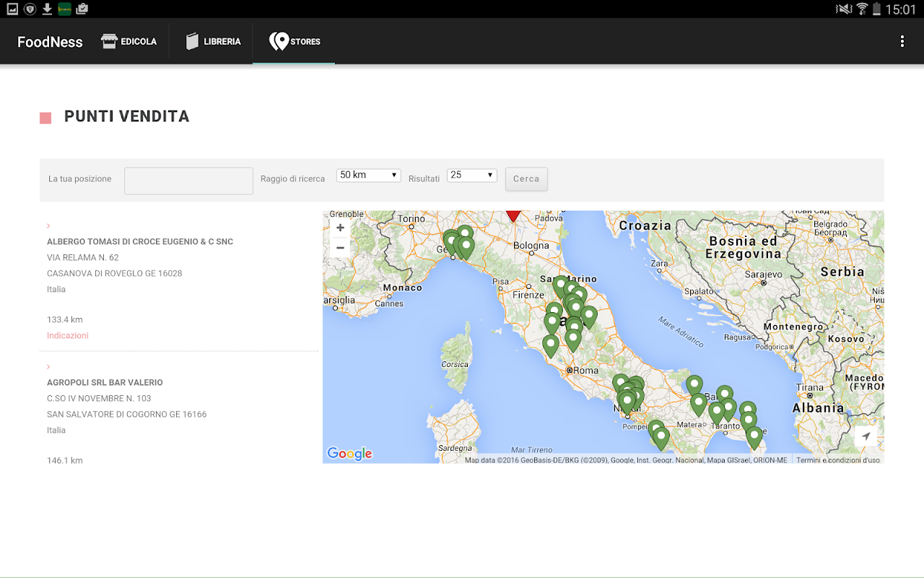The height and width of the screenshot is (578, 924).
Task: Expand the Agropoli SRL Bar Valerio arrow
Action: click(x=48, y=367)
